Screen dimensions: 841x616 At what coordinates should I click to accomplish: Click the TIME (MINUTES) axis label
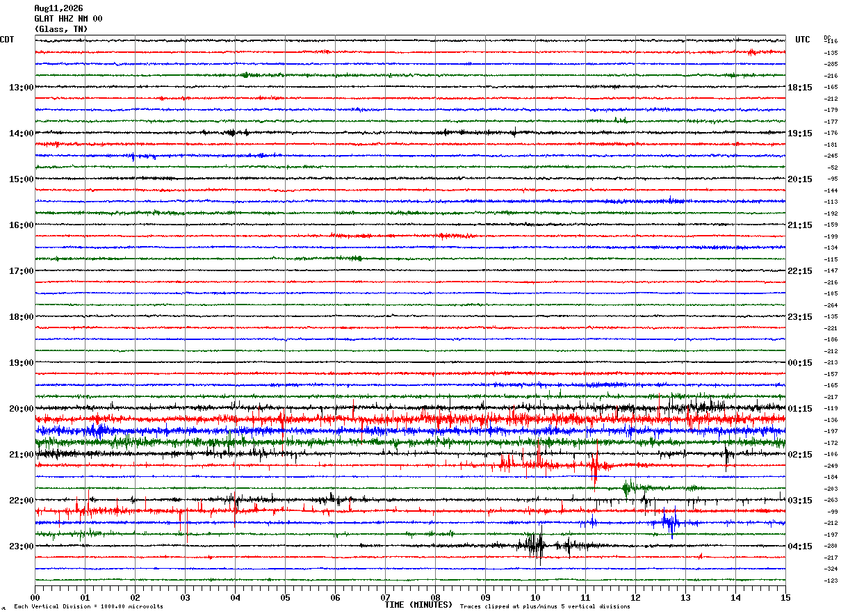click(418, 605)
